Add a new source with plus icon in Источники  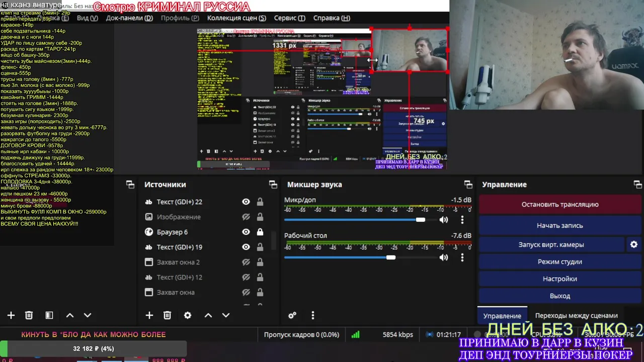tap(149, 315)
